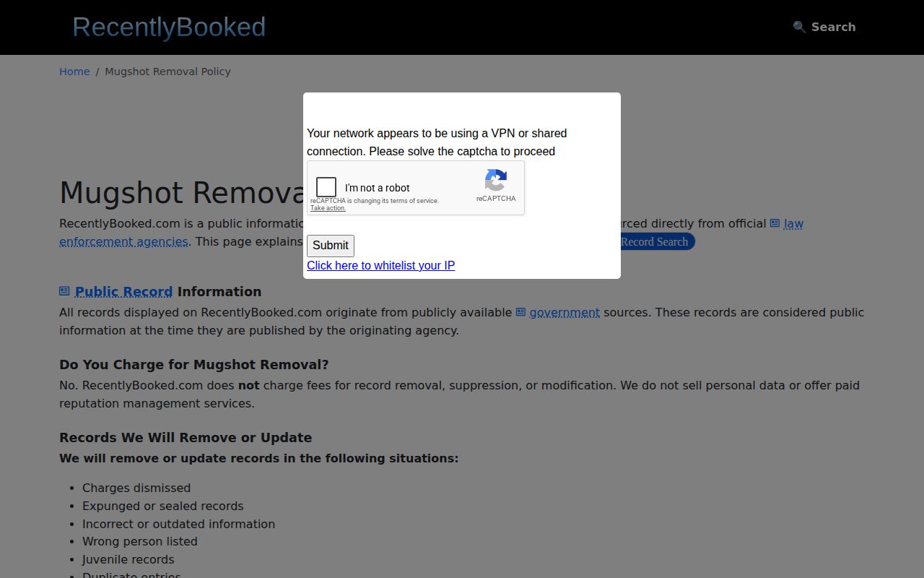The image size is (924, 578).
Task: Click the VPN or shared connection message text
Action: coord(437,142)
